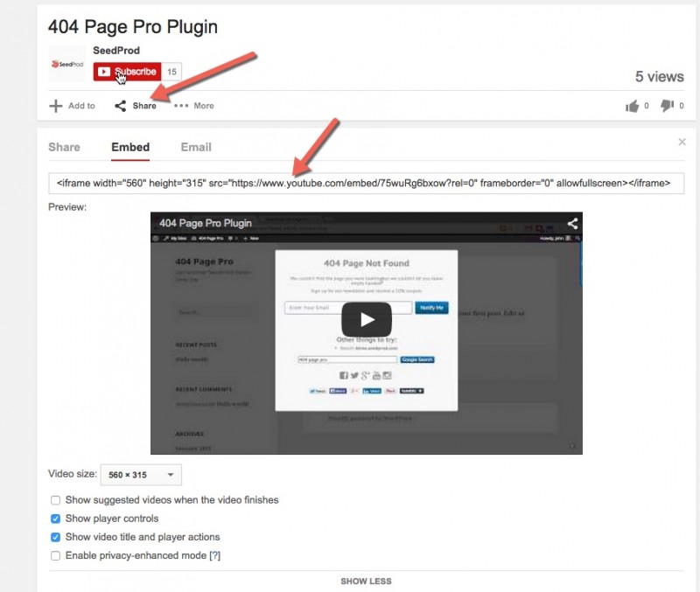
Task: Click the Tumblr share button in the preview
Action: tap(411, 391)
